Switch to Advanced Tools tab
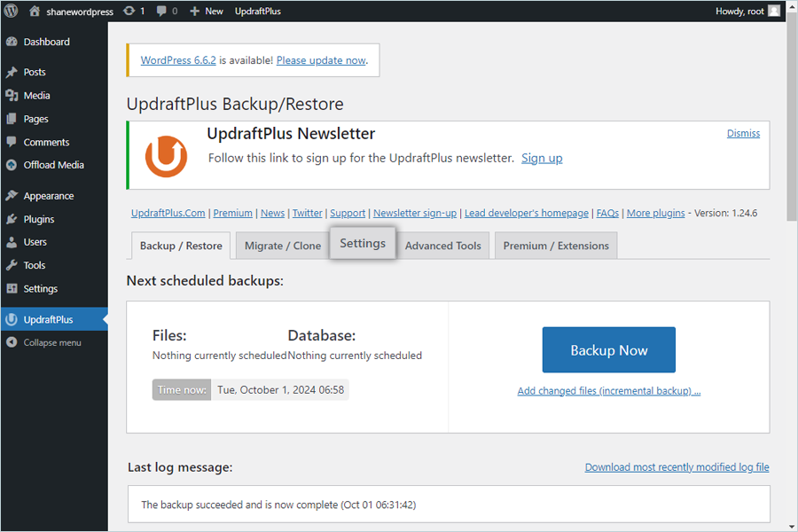 tap(442, 246)
